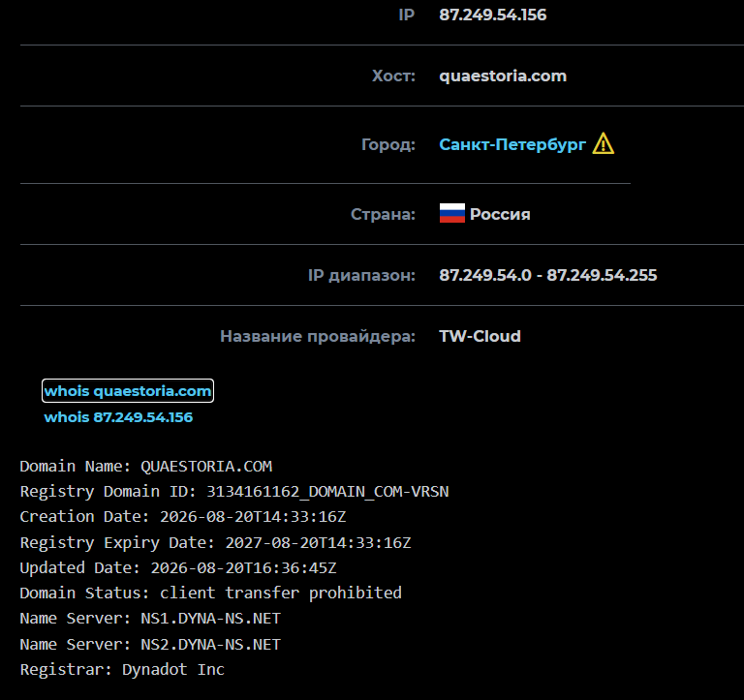This screenshot has width=744, height=700.
Task: Click the Registry Expiry Date line
Action: click(x=215, y=542)
